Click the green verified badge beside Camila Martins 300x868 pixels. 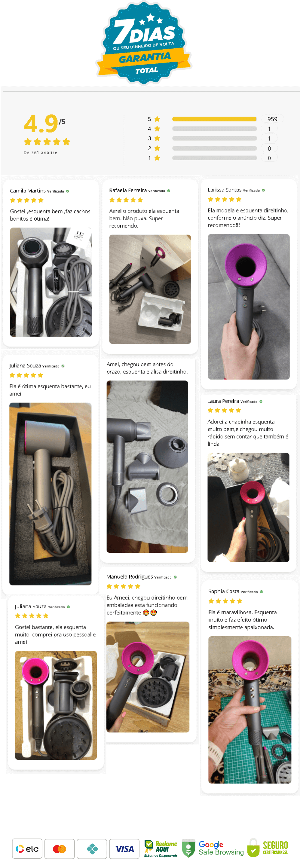coord(67,191)
